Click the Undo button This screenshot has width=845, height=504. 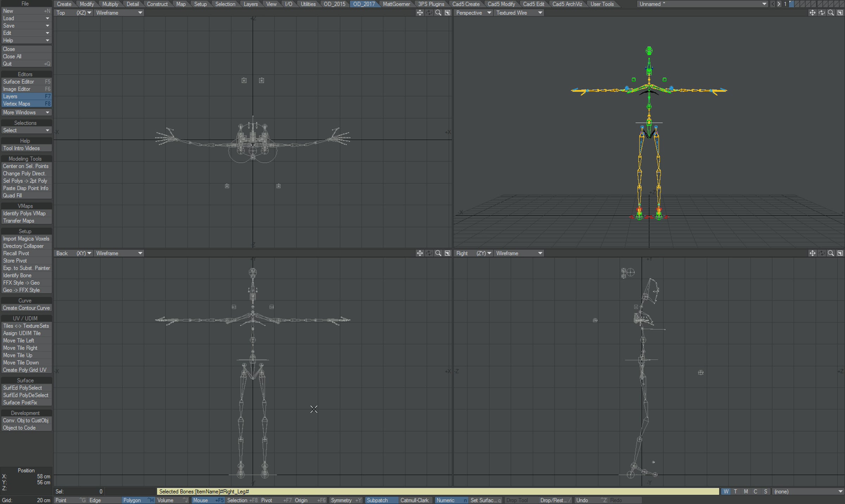pyautogui.click(x=582, y=500)
